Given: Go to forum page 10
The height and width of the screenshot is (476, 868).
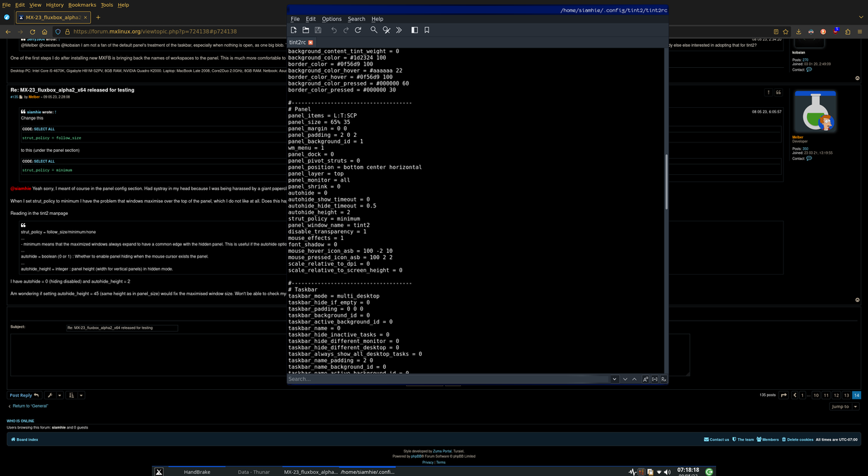Looking at the screenshot, I should [816, 395].
